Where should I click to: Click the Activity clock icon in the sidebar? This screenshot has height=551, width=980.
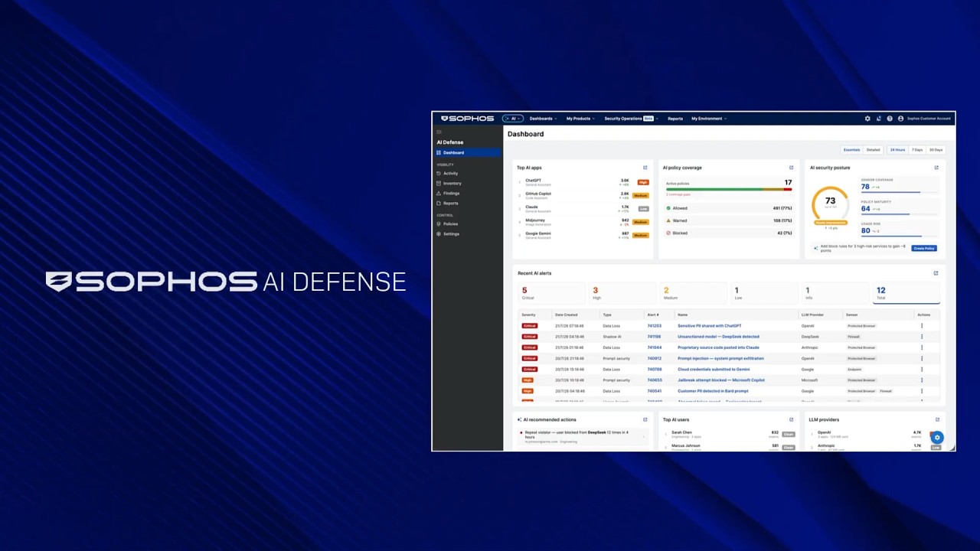click(439, 173)
